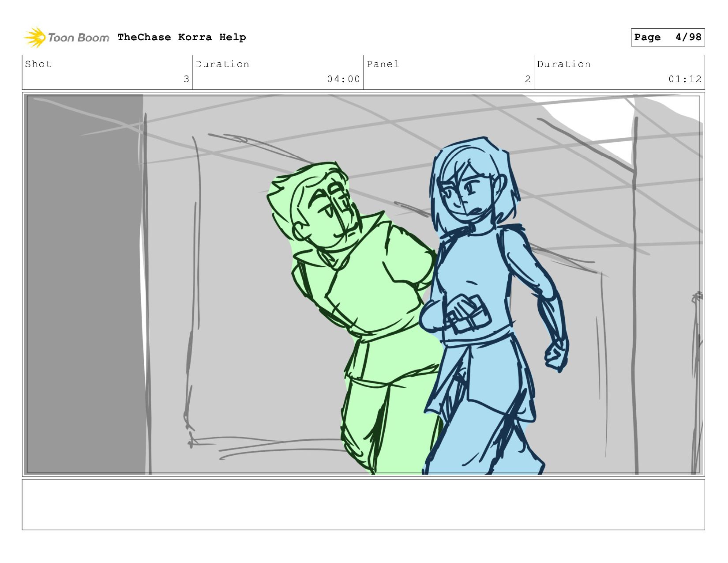Screen dimensions: 728x563
Task: Click the 'Shot' label
Action: tap(38, 64)
